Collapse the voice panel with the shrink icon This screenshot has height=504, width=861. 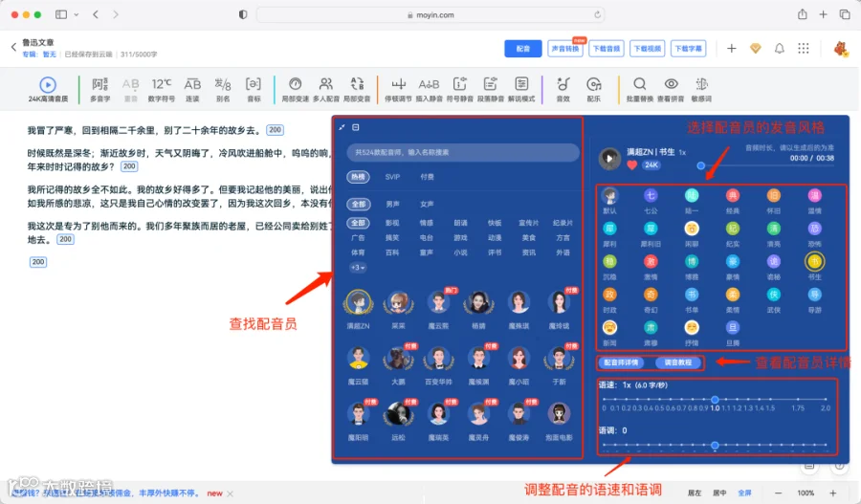(x=342, y=127)
